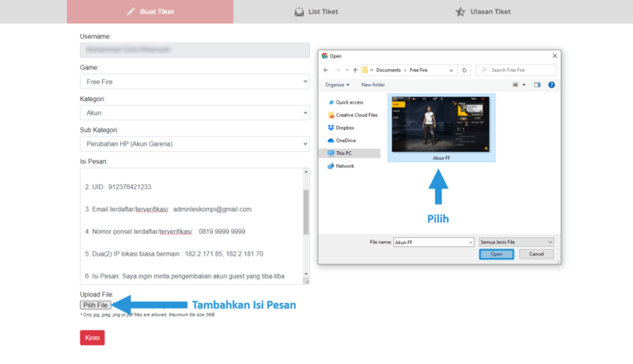Open the Organize menu
The height and width of the screenshot is (364, 633).
coord(337,85)
